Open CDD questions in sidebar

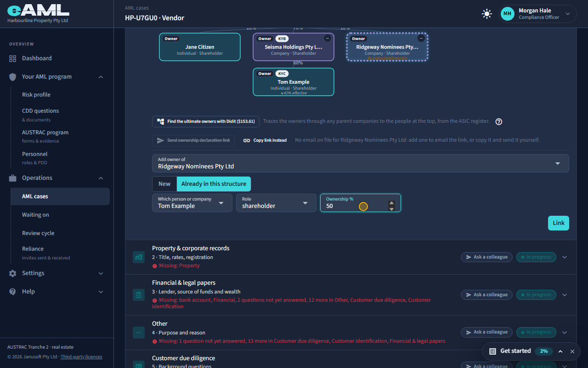(40, 111)
